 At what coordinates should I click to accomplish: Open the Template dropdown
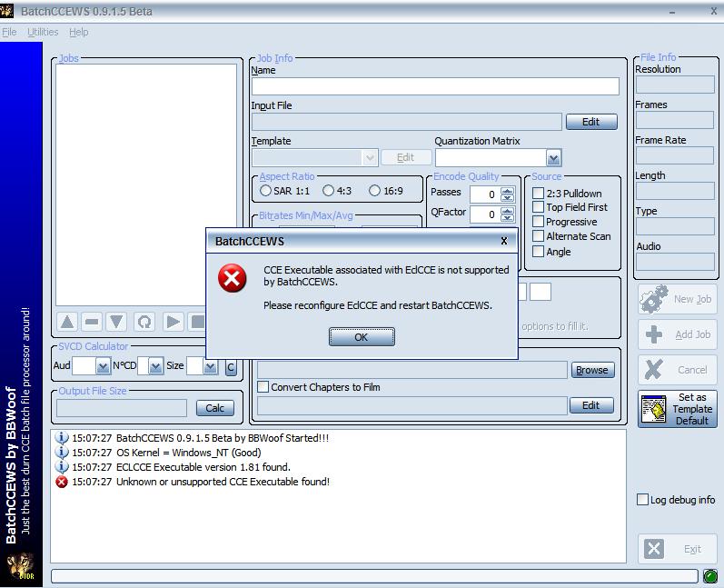pyautogui.click(x=370, y=158)
